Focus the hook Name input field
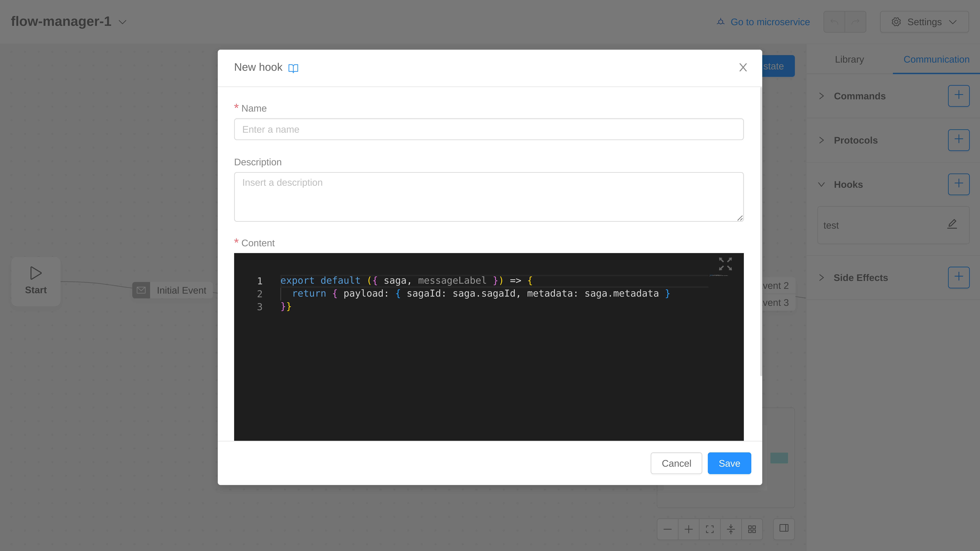The height and width of the screenshot is (551, 980). (489, 129)
